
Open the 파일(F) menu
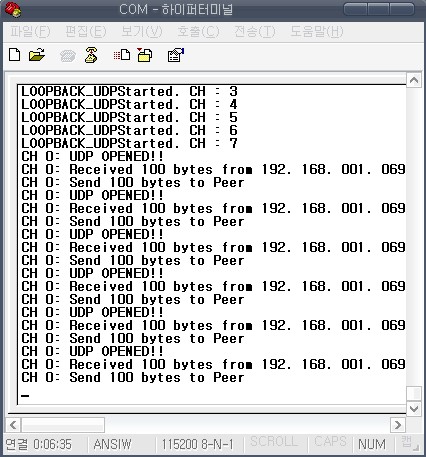30,32
